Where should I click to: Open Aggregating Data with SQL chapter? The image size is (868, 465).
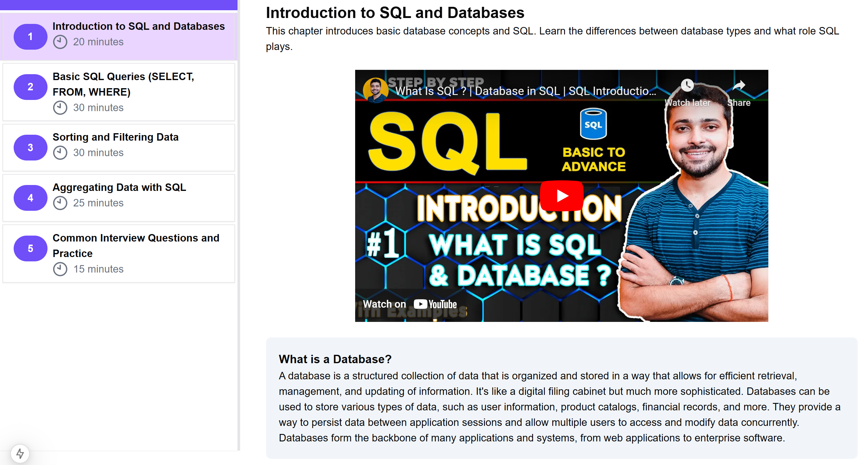119,187
